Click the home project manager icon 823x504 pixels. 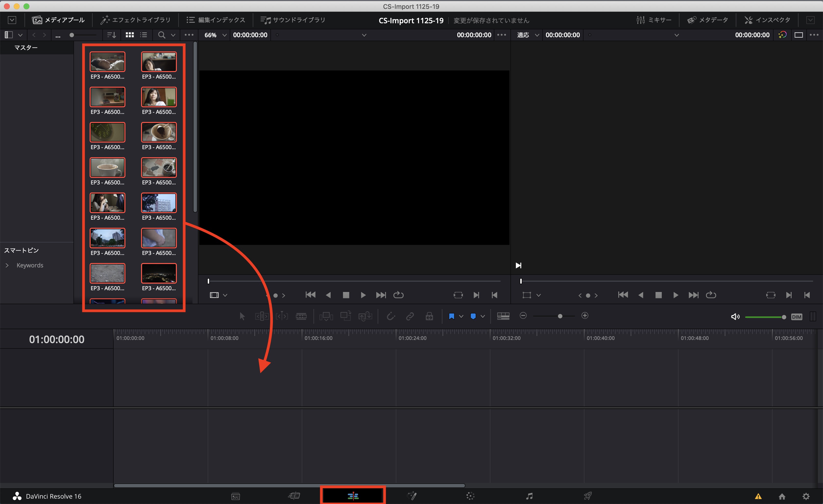click(x=782, y=496)
